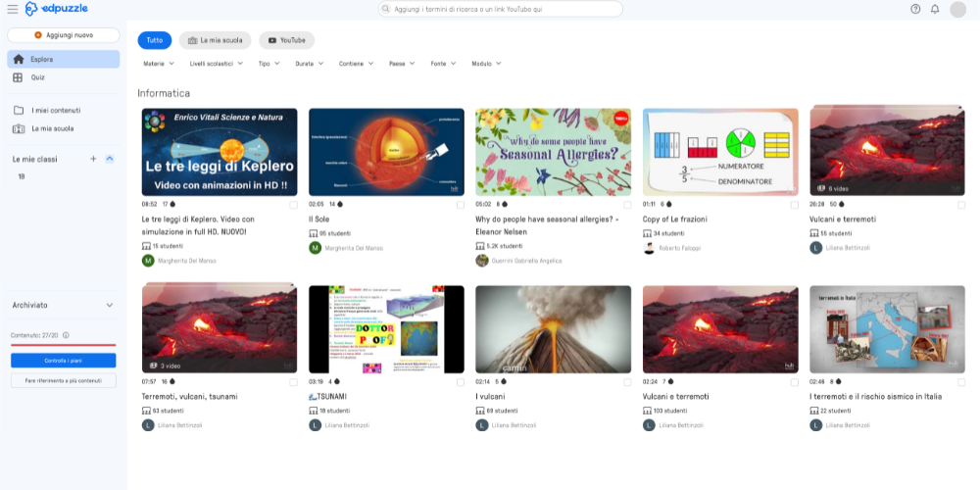This screenshot has height=490, width=980.
Task: Click Margherita Del Manso avatar under Il Sole
Action: pos(315,248)
